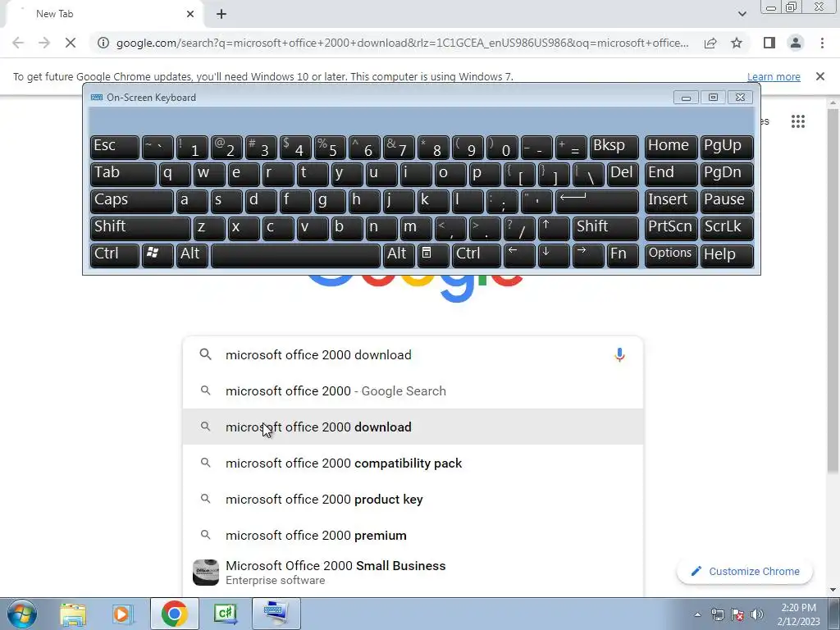Toggle ScrLk key on On-Screen Keyboard
The image size is (840, 630).
[x=727, y=228]
